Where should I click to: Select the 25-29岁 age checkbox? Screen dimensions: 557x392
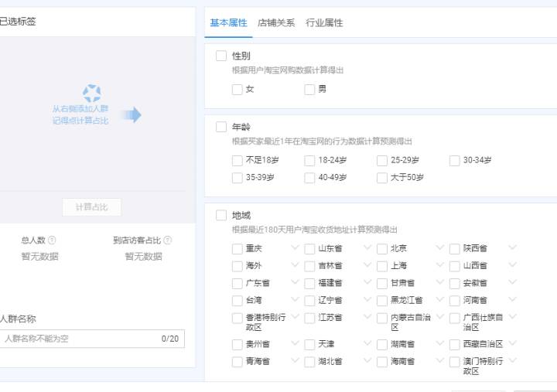(x=382, y=161)
